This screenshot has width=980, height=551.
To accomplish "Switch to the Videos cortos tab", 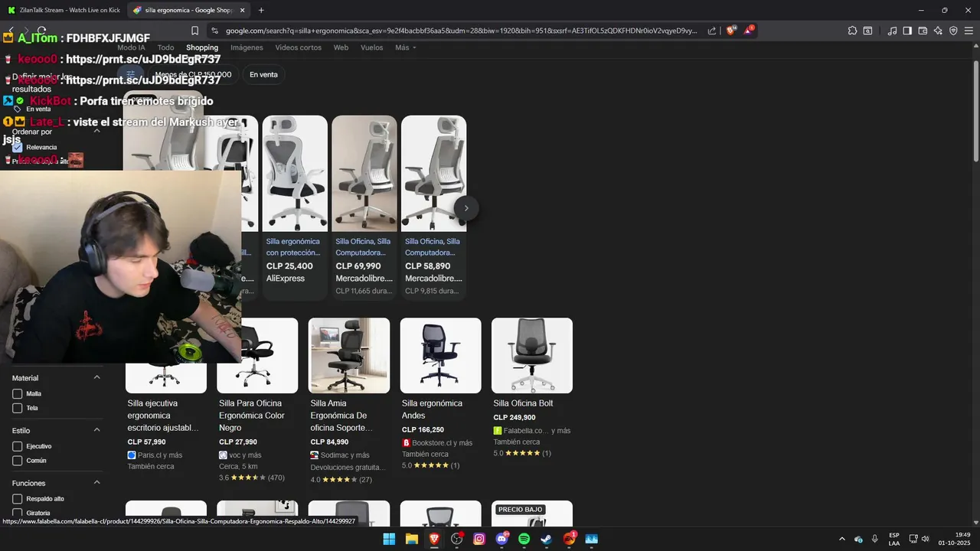I will [x=299, y=47].
